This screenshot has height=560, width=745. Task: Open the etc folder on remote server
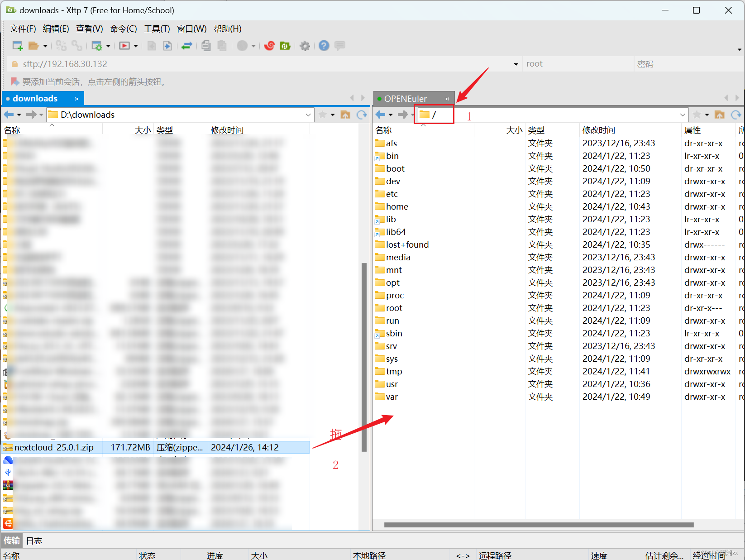390,194
